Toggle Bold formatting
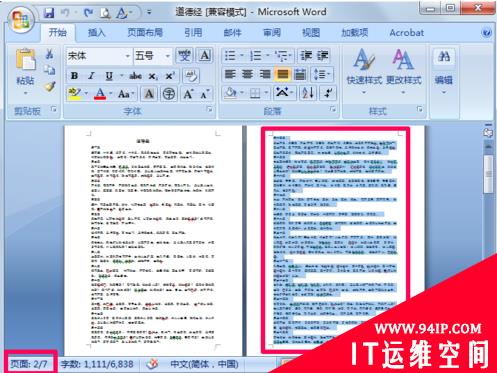 click(74, 76)
